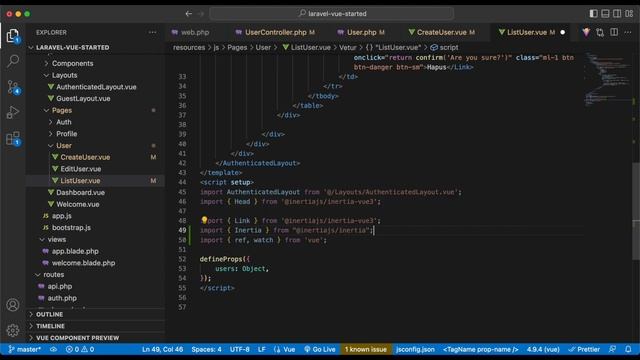Click the feedback icon in status bar
Image resolution: width=640 pixels, height=360 pixels.
[x=612, y=349]
